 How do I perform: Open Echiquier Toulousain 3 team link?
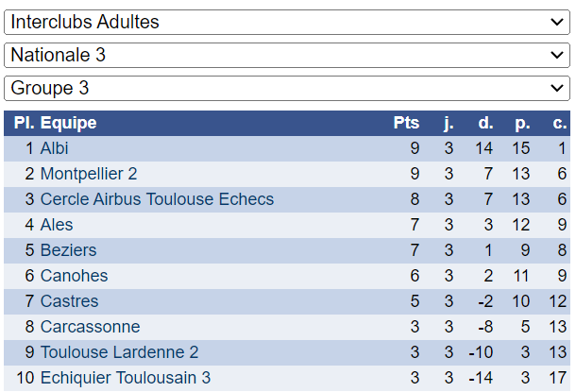click(126, 378)
